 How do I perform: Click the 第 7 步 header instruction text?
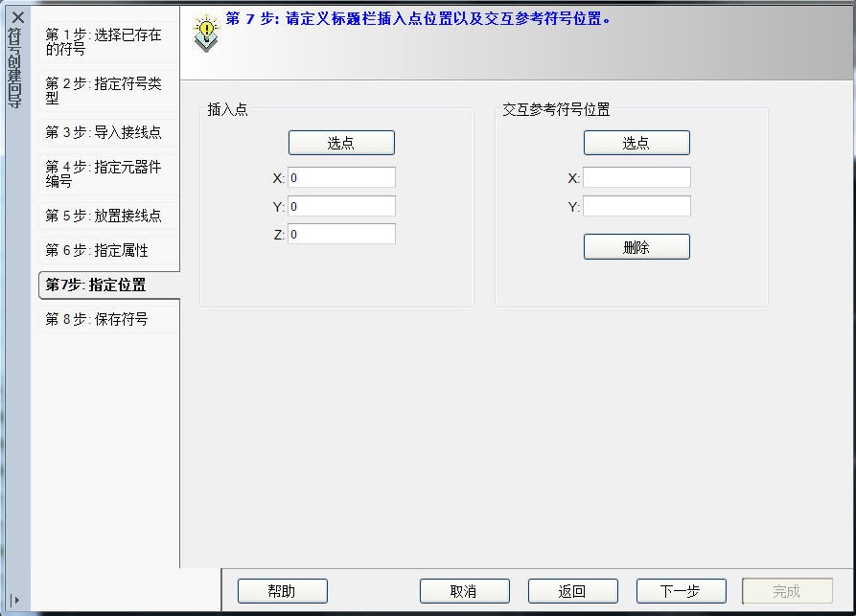[418, 19]
